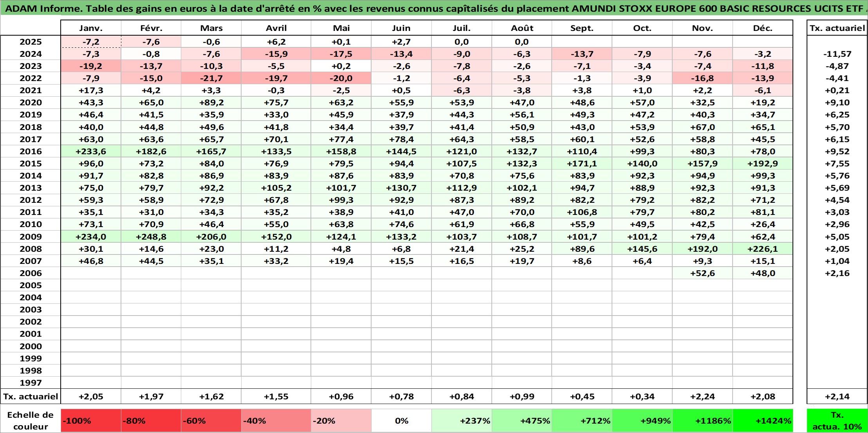Click the -100% red color scale swatch
Viewport: 868px width, 433px height.
(91, 421)
